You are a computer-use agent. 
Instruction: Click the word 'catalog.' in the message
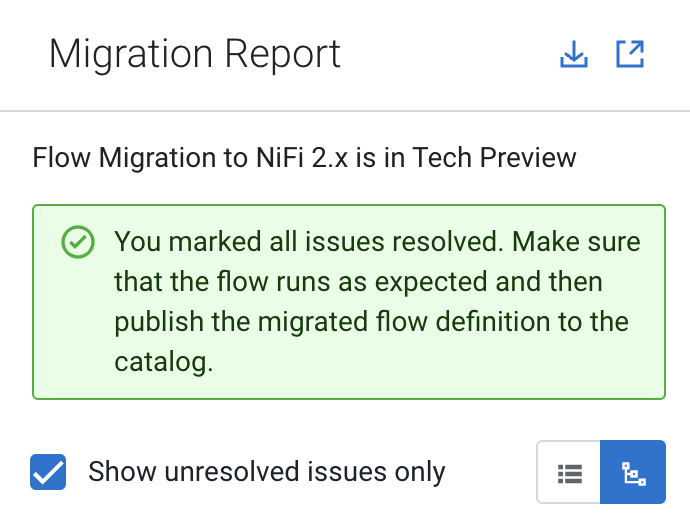164,362
